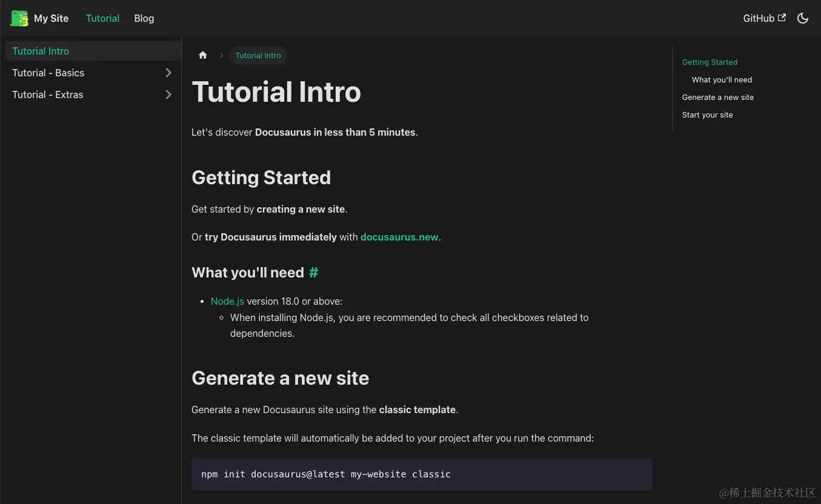The height and width of the screenshot is (504, 821).
Task: Jump to Generate a new site in table of contents
Action: coord(717,97)
